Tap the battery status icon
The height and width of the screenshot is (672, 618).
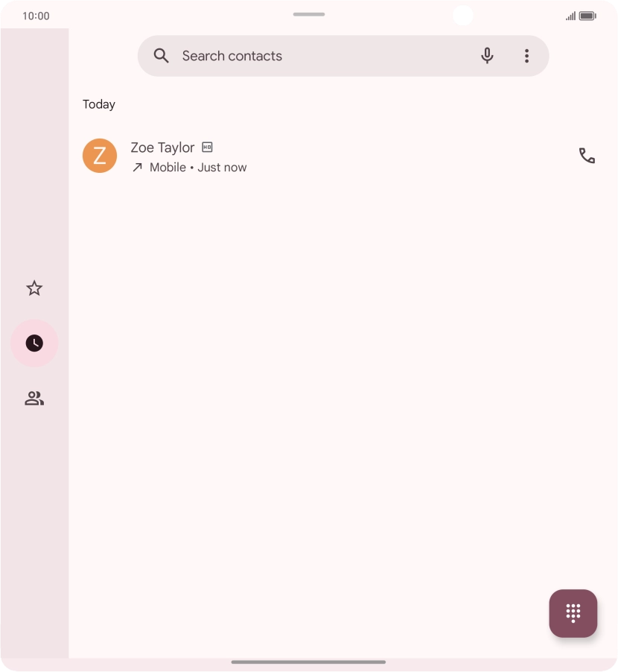587,16
